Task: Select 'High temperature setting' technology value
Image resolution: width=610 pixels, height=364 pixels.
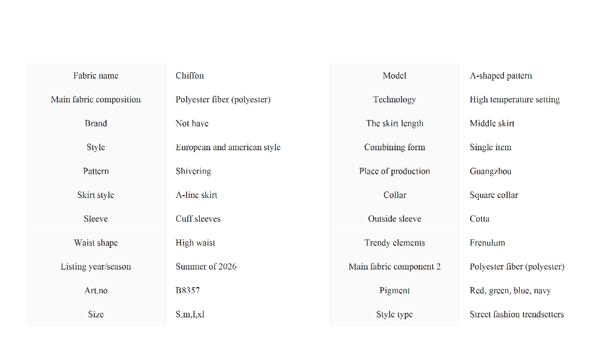Action: (514, 99)
